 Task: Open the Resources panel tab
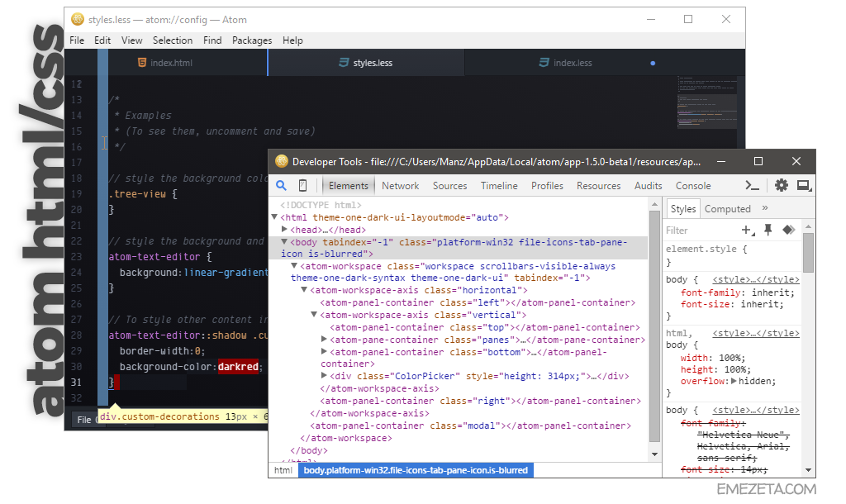click(598, 186)
